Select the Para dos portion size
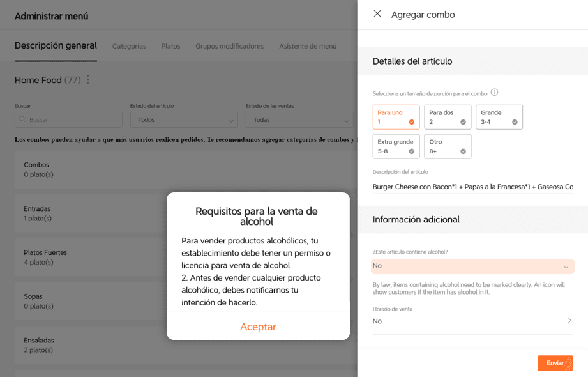 pyautogui.click(x=448, y=117)
